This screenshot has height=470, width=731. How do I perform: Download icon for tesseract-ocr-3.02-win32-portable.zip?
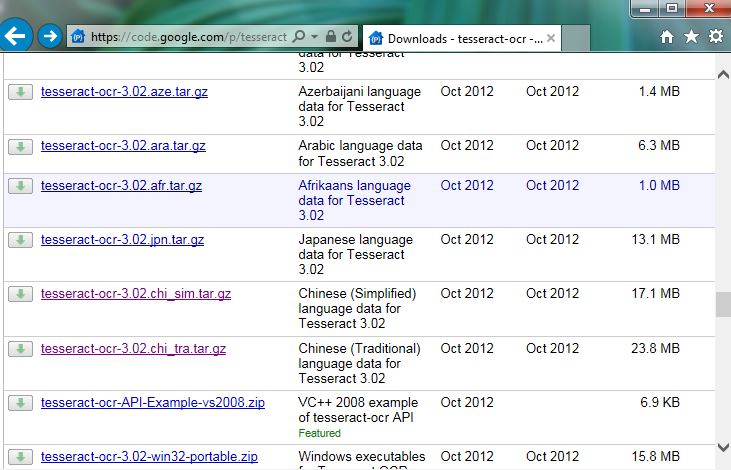pos(21,457)
